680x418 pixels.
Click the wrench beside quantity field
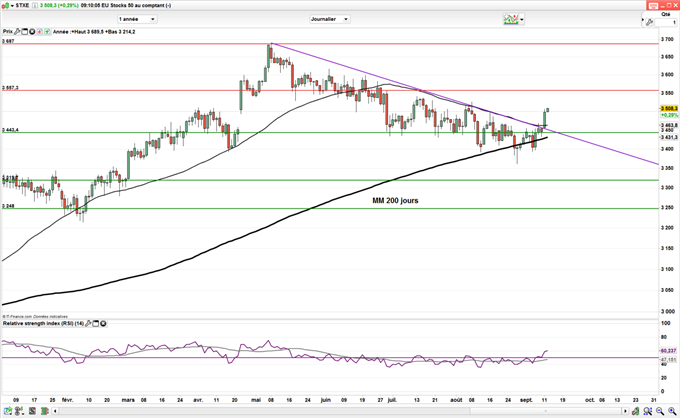click(x=650, y=22)
